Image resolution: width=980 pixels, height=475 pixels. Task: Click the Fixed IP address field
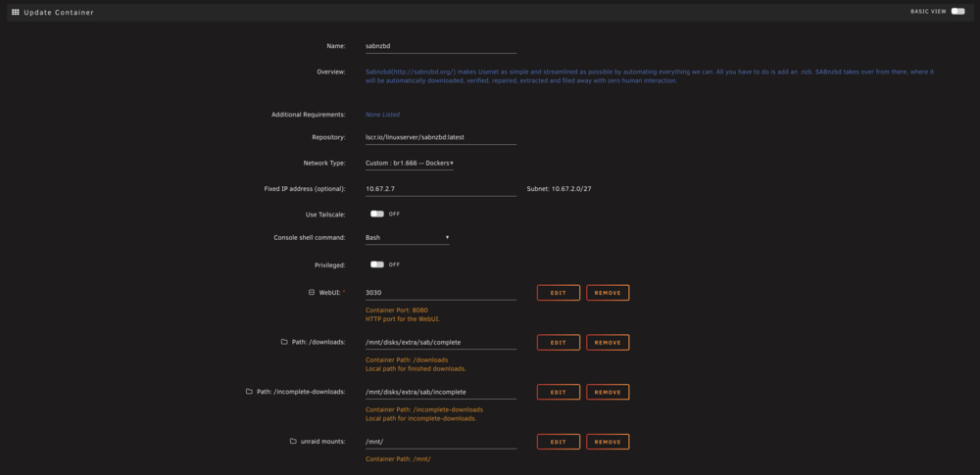[441, 189]
